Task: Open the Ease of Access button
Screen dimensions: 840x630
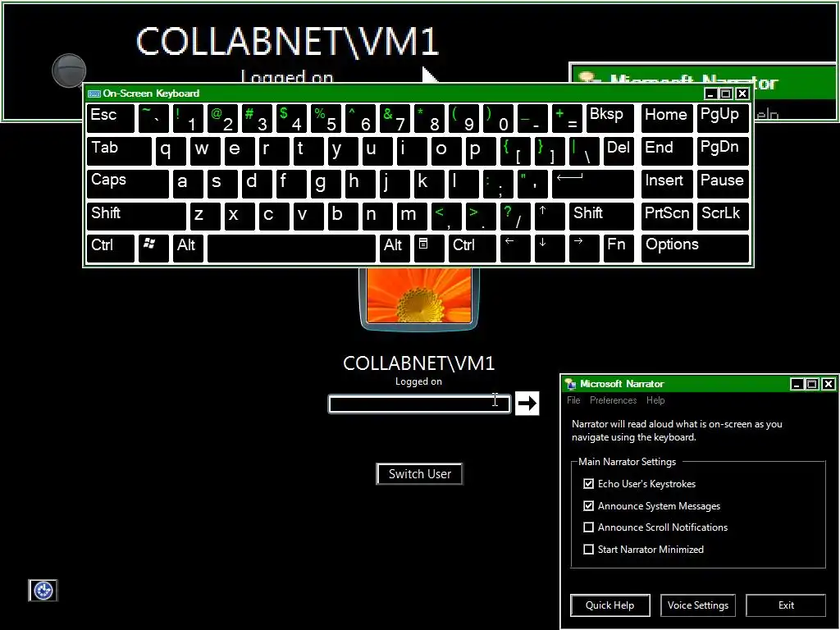Action: [x=43, y=591]
